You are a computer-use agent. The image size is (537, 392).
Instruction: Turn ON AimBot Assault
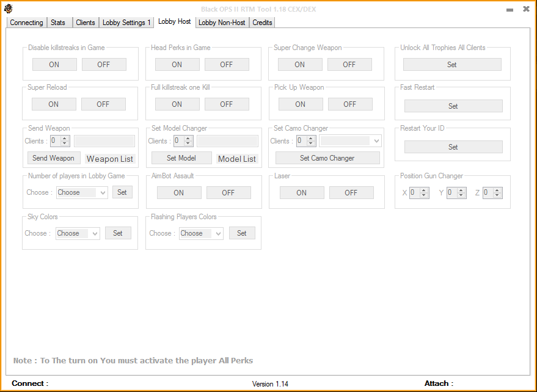179,193
